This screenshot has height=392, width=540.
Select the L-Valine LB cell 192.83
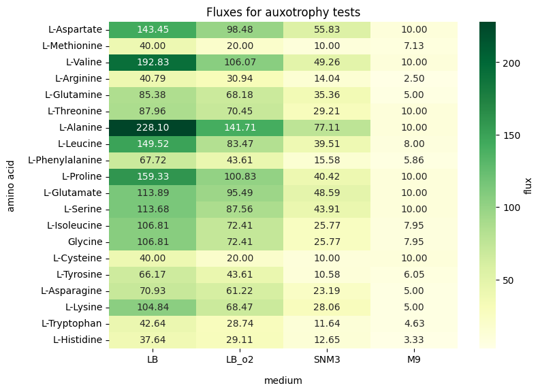click(153, 63)
